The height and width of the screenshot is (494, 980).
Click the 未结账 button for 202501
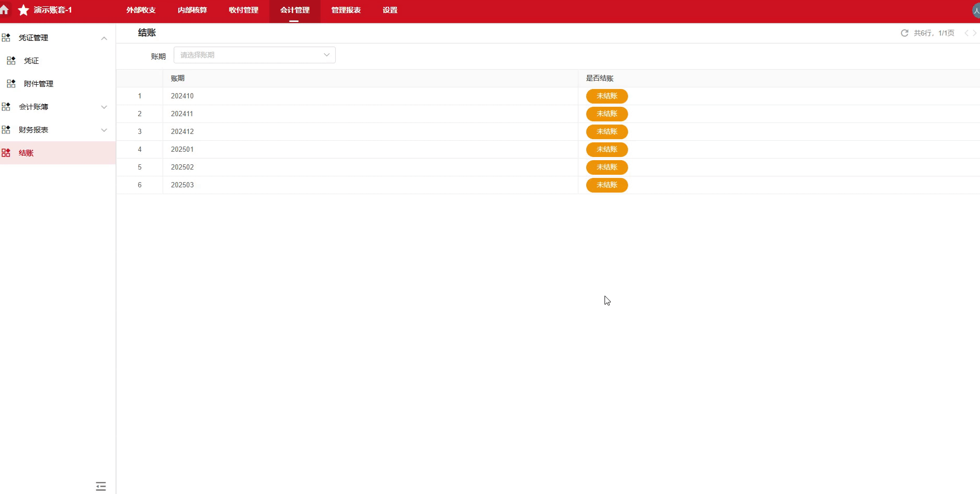point(607,150)
